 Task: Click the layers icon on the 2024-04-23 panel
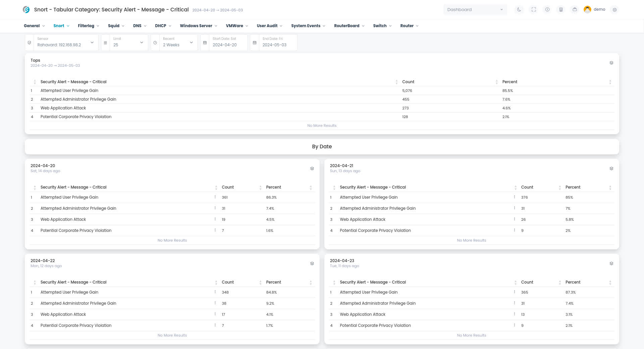pyautogui.click(x=611, y=263)
